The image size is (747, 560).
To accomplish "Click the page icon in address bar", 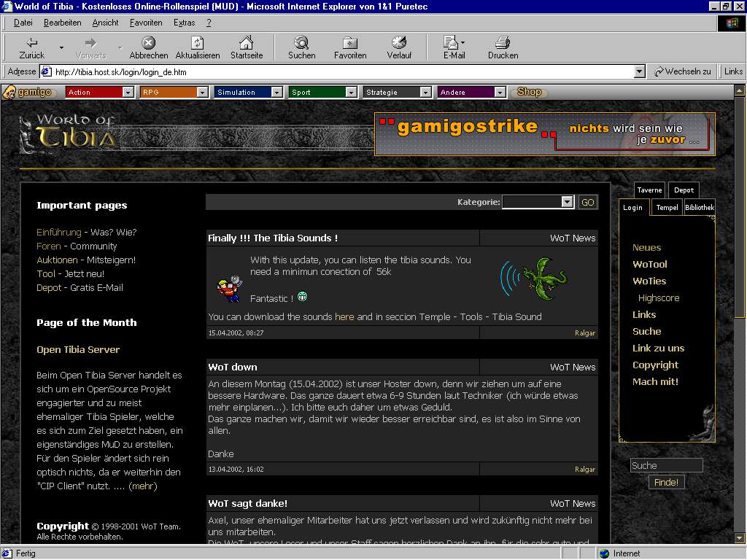I will tap(46, 72).
